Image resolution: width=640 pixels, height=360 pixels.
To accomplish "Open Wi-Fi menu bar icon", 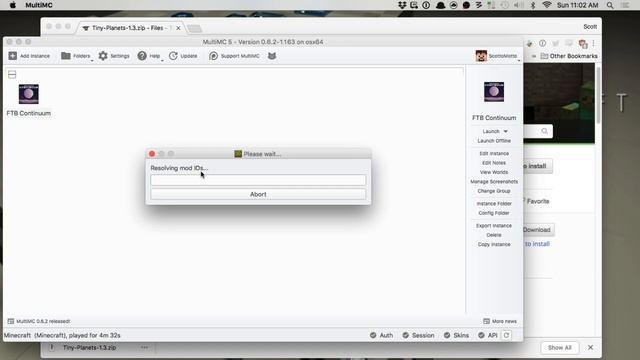I will pyautogui.click(x=547, y=5).
